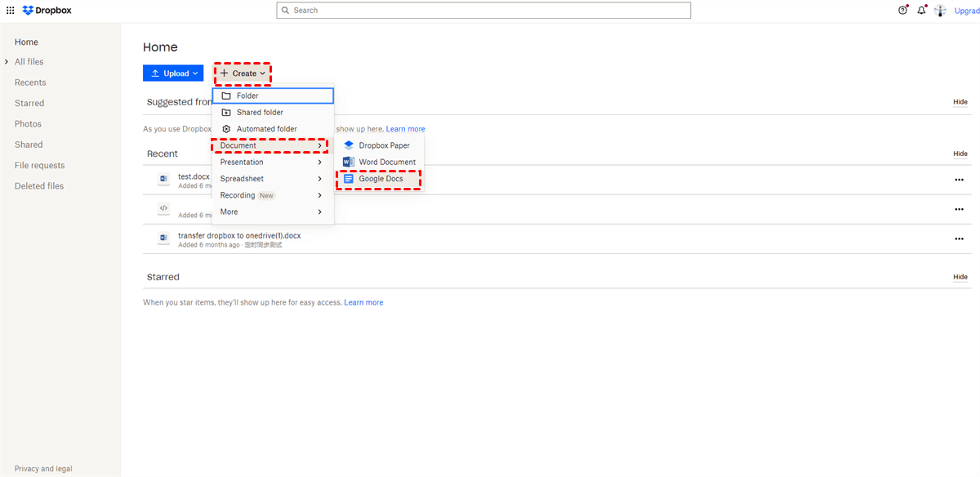Click the test.docx file icon

[163, 179]
